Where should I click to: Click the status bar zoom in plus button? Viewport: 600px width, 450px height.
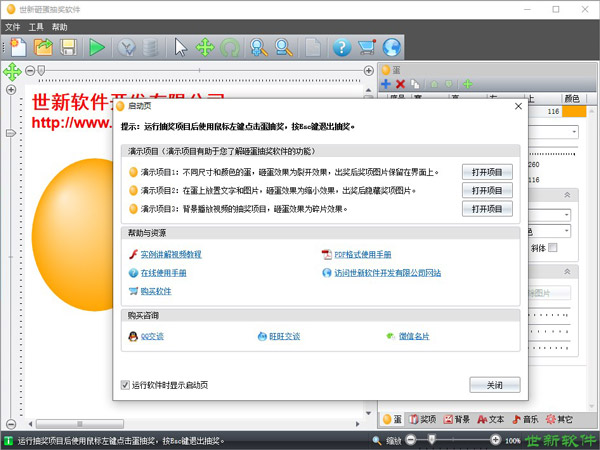pos(495,440)
